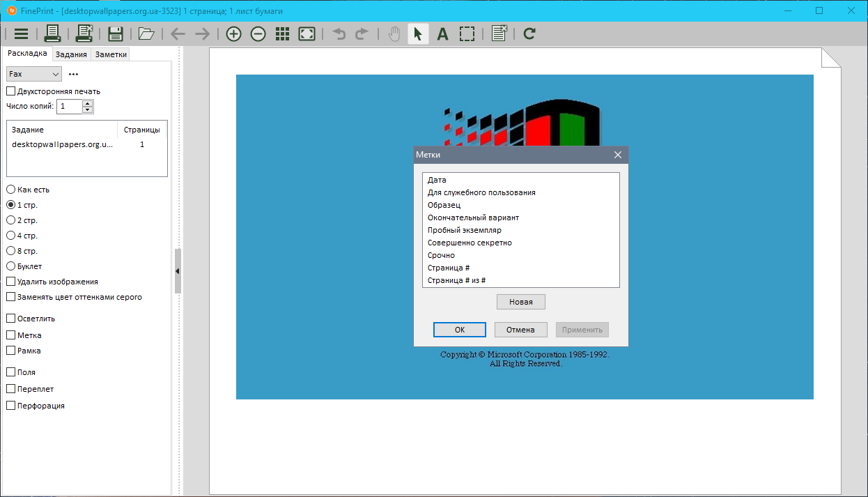Enable Двухсторонняя печать checkbox

(54, 91)
